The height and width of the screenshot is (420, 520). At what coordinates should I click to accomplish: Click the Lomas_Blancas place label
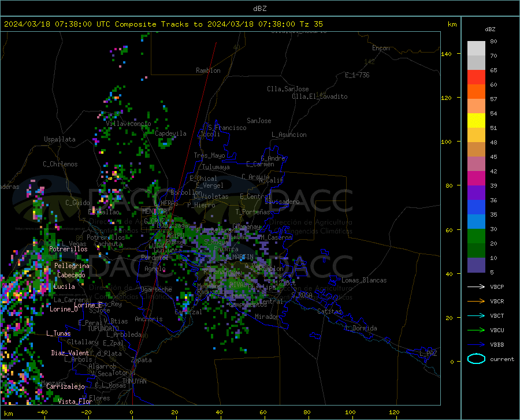click(364, 280)
